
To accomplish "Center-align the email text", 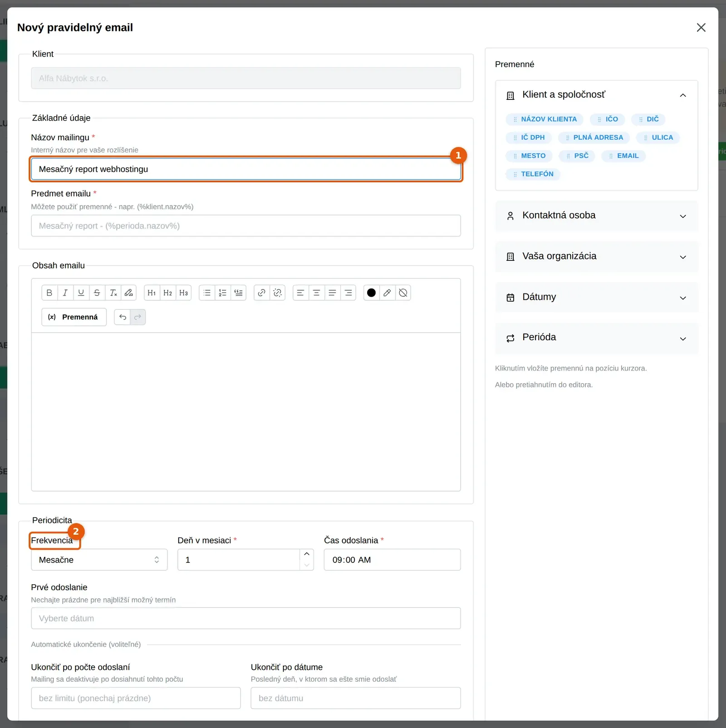I will coord(317,293).
